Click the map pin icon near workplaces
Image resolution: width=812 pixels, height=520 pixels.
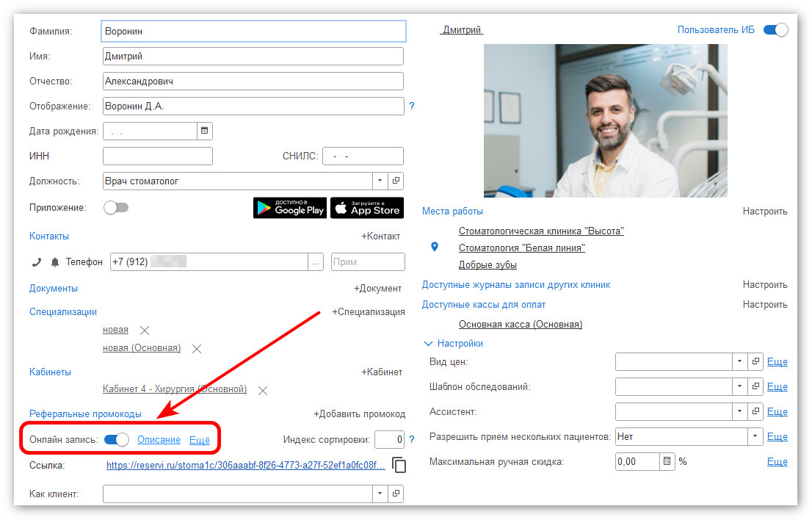(x=435, y=248)
